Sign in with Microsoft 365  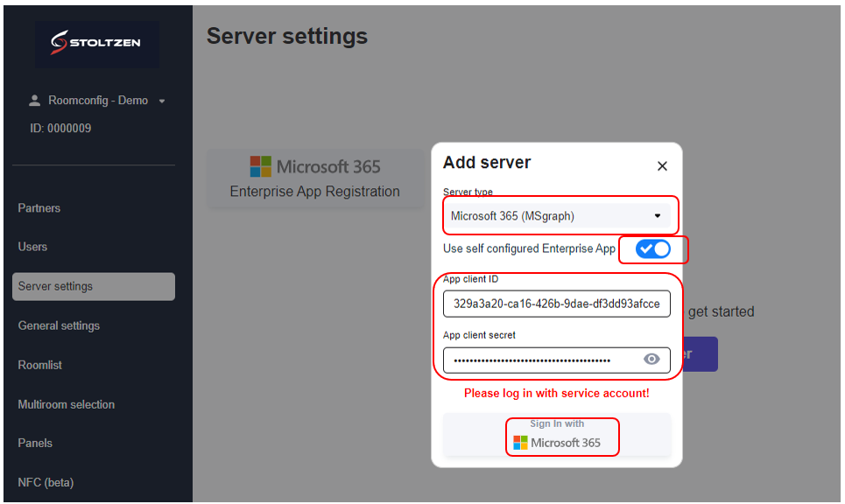coord(557,435)
